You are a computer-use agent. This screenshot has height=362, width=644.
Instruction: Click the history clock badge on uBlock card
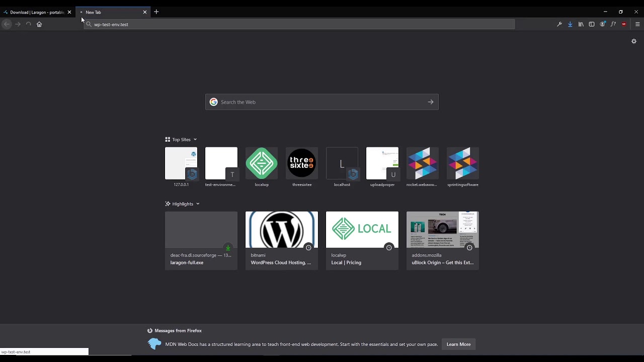[x=469, y=247]
